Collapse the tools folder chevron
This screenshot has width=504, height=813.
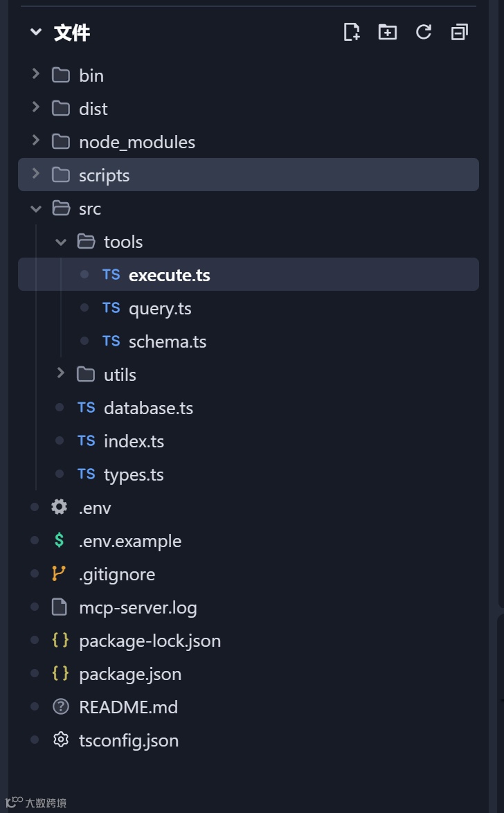61,242
